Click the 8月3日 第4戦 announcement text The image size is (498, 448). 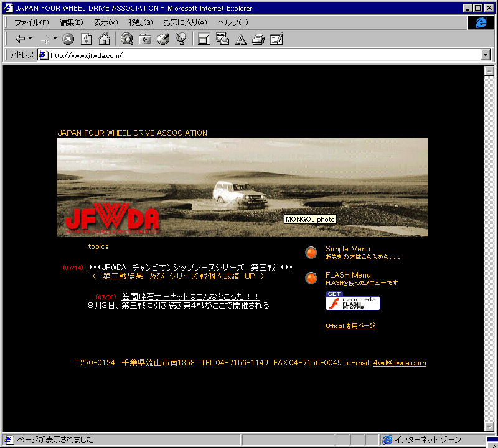tap(179, 306)
